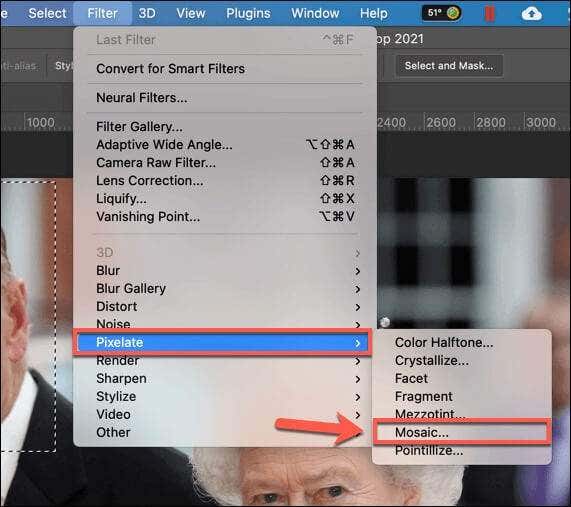The width and height of the screenshot is (571, 507).
Task: Open Neural Filters
Action: click(x=225, y=98)
